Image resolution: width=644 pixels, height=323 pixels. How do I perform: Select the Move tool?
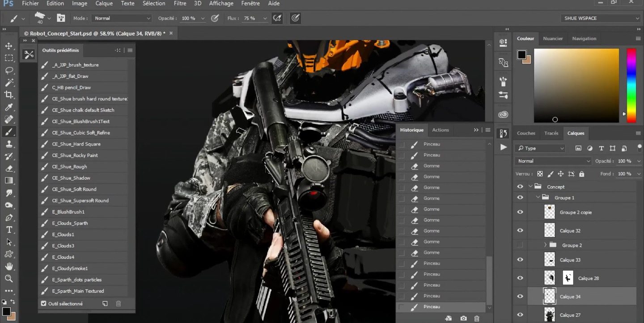coord(8,46)
